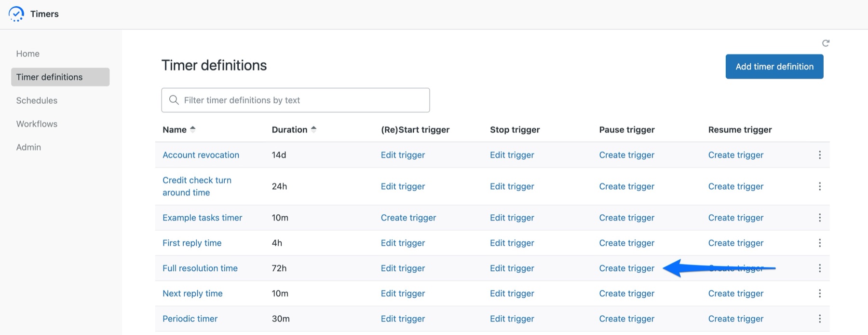This screenshot has width=868, height=335.
Task: Open the three-dot menu for Full resolution time
Action: click(x=819, y=268)
